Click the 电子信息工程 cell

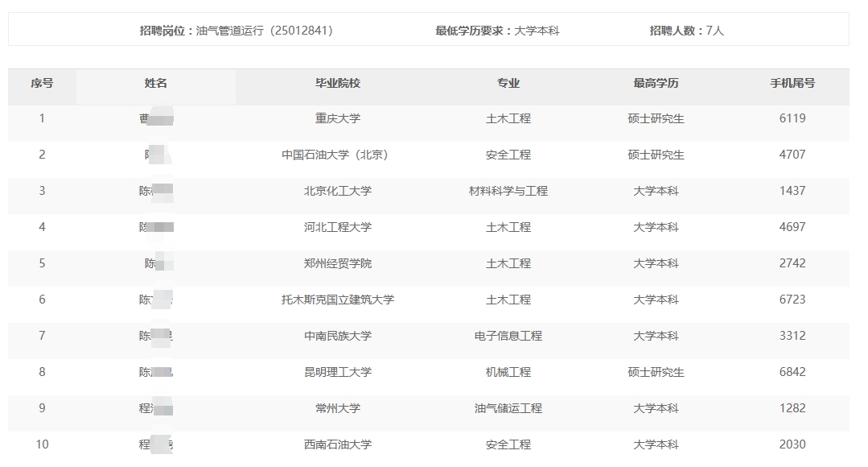pyautogui.click(x=508, y=336)
